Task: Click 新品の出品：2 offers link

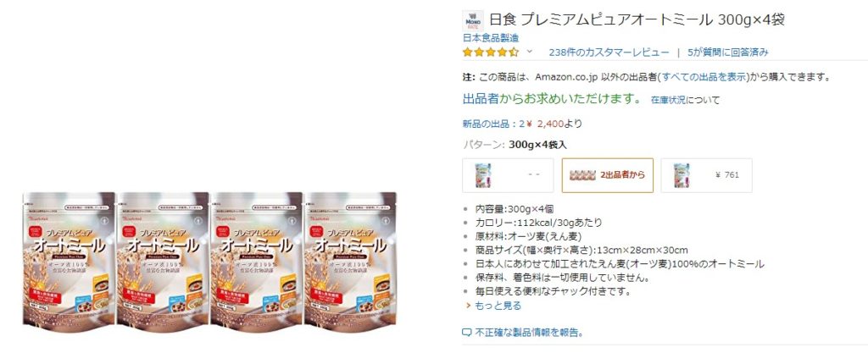Action: pos(493,124)
